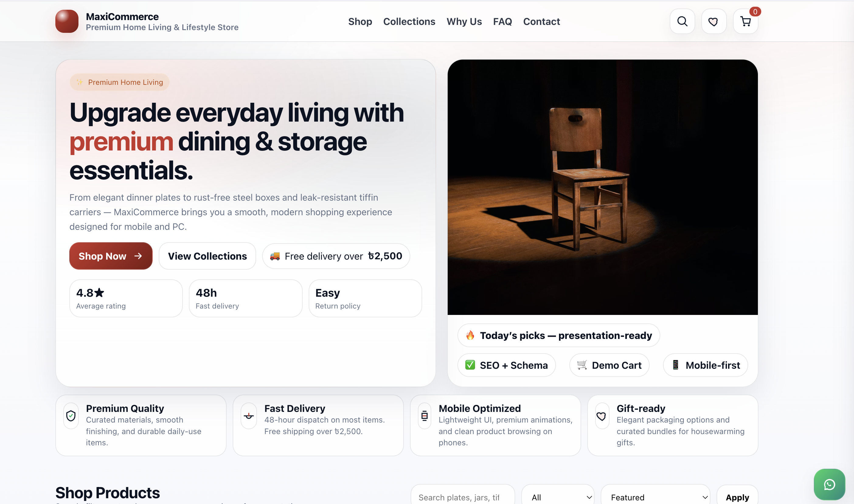The image size is (854, 504).
Task: Click the cart count badge showing 0
Action: [x=755, y=12]
